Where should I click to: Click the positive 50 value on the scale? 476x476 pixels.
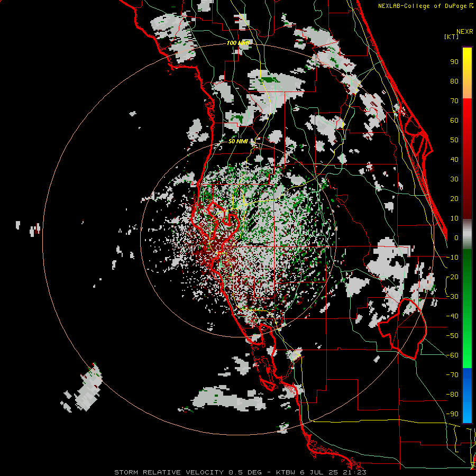tap(454, 140)
